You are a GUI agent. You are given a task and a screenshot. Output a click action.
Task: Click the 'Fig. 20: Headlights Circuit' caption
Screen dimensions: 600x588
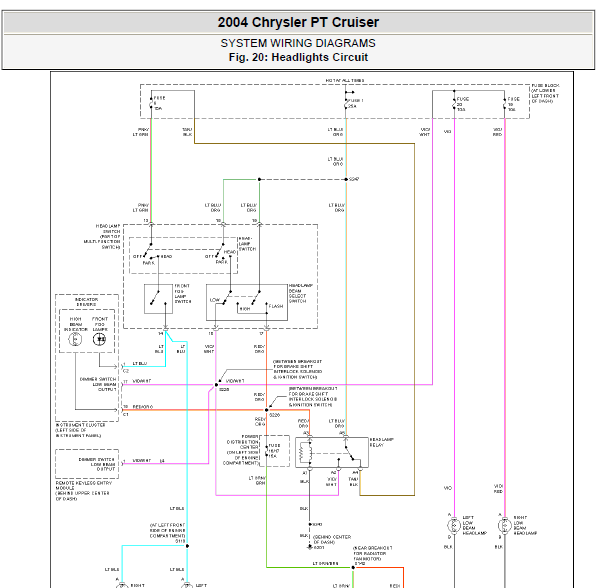tap(298, 57)
